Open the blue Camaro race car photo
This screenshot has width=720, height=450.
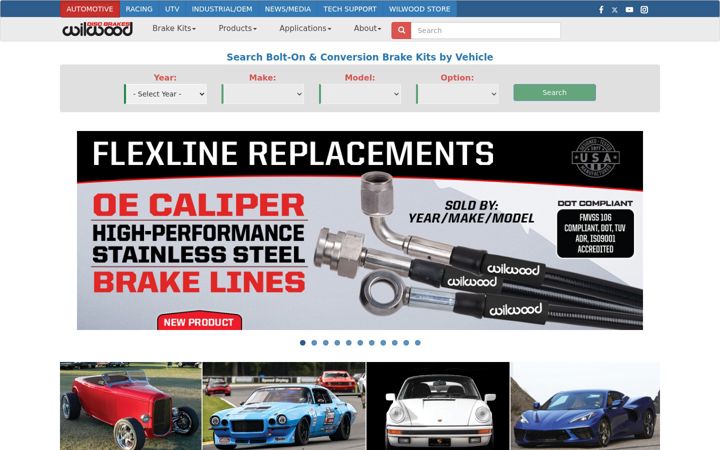point(284,406)
